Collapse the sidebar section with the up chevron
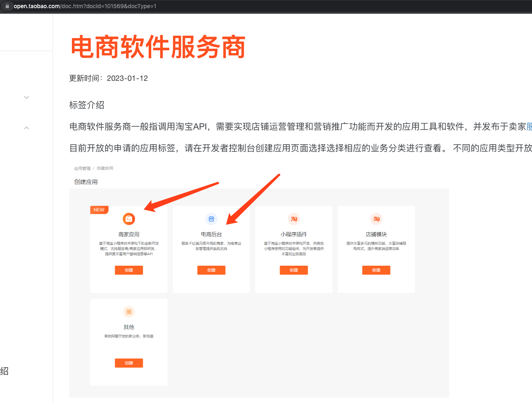The image size is (532, 403). click(26, 128)
